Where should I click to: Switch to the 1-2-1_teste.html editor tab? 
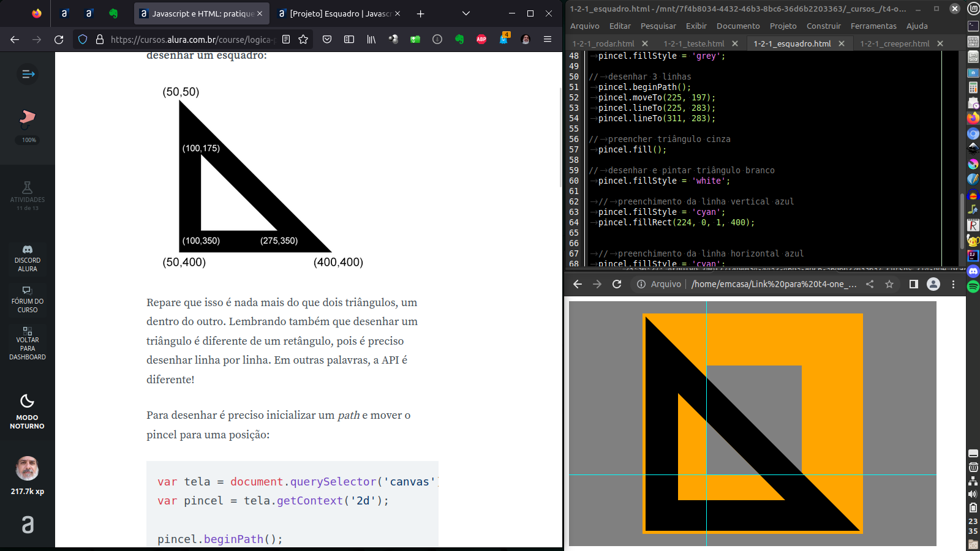[694, 43]
